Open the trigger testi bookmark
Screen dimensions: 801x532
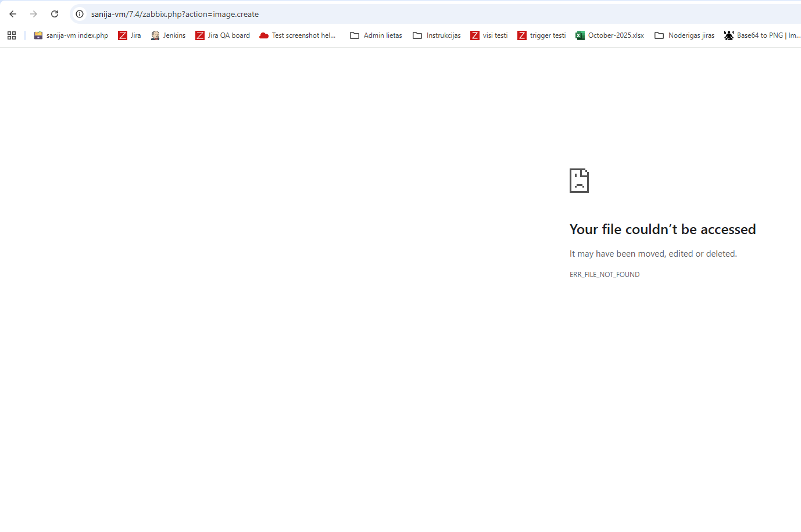[541, 35]
